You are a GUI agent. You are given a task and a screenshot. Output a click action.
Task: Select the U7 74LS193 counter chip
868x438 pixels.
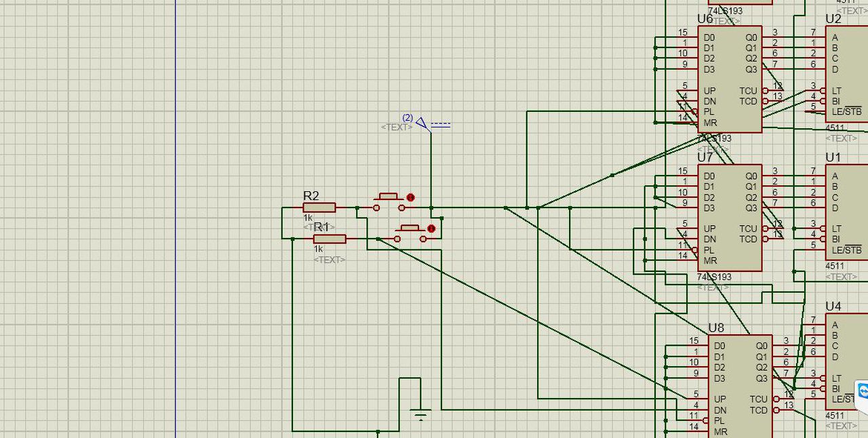click(730, 218)
